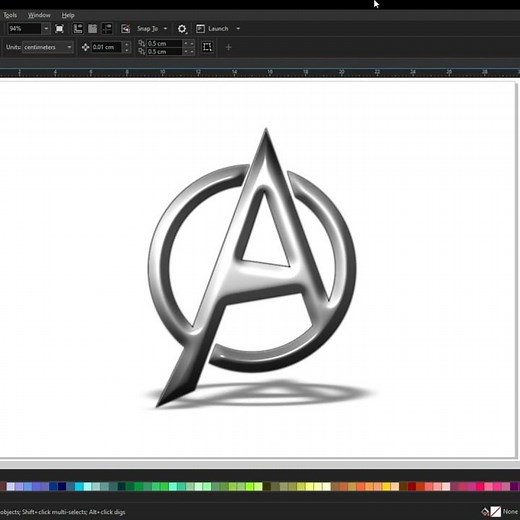This screenshot has width=520, height=520.
Task: Click the Units label text
Action: 13,47
